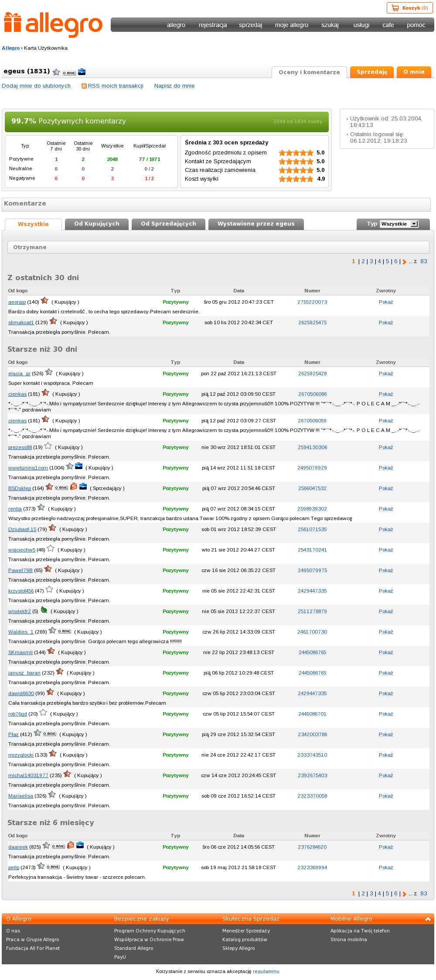The width and height of the screenshot is (436, 980).
Task: Click the star icon next to prezess88 (19)
Action: [x=48, y=446]
